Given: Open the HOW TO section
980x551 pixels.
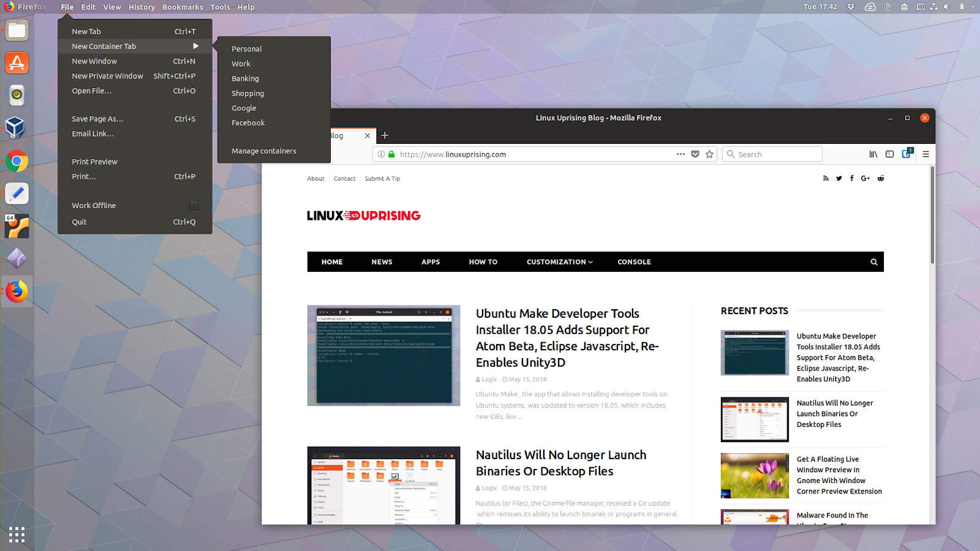Looking at the screenshot, I should [483, 262].
